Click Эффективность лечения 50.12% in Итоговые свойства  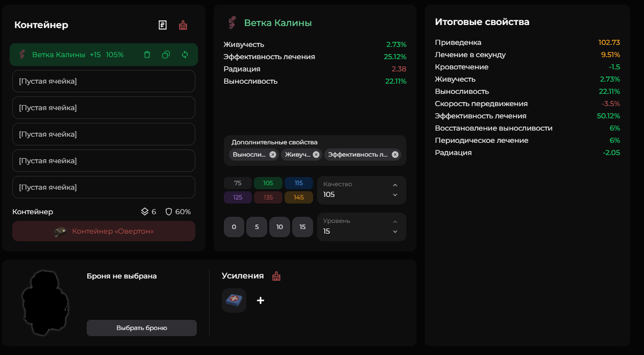point(608,116)
